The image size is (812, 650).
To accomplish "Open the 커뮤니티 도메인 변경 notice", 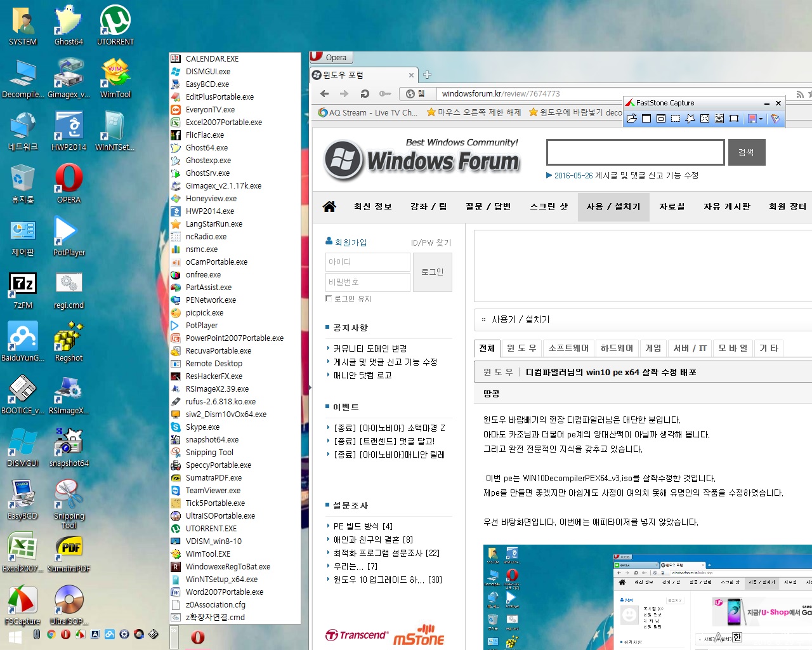I will 370,348.
